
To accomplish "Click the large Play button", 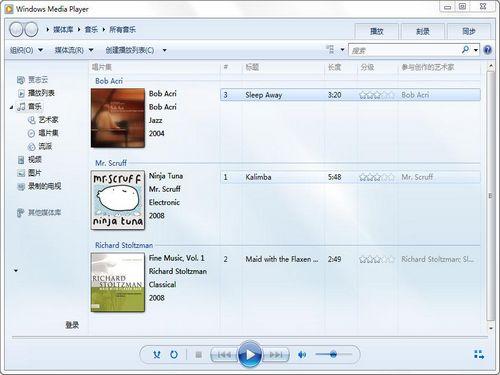I will 250,354.
